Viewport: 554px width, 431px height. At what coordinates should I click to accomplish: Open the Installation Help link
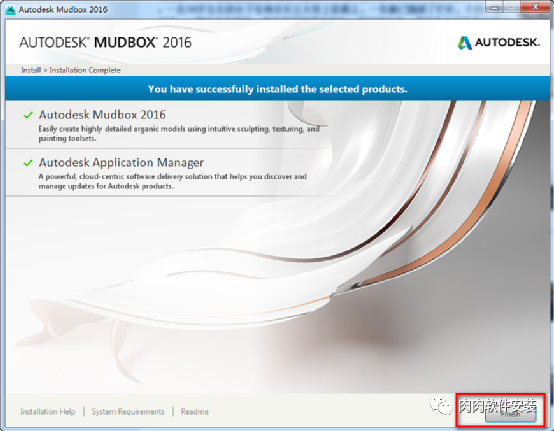(x=48, y=412)
